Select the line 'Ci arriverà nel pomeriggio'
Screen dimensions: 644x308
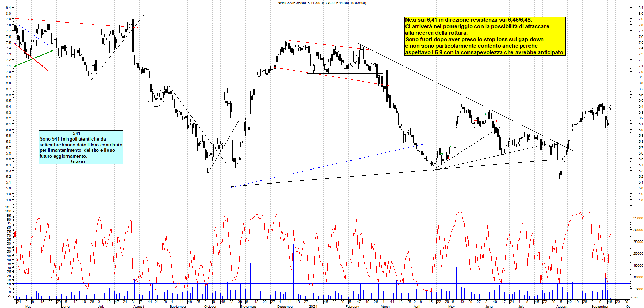coord(477,27)
